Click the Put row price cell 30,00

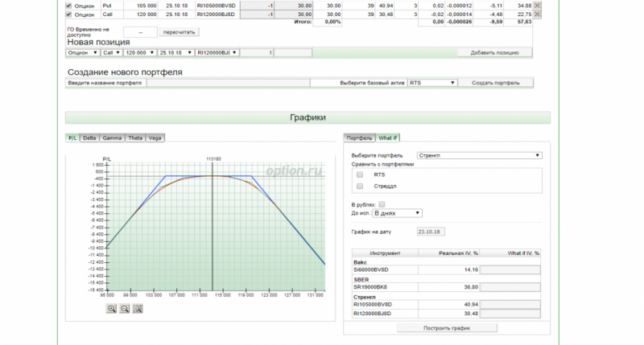pos(293,6)
